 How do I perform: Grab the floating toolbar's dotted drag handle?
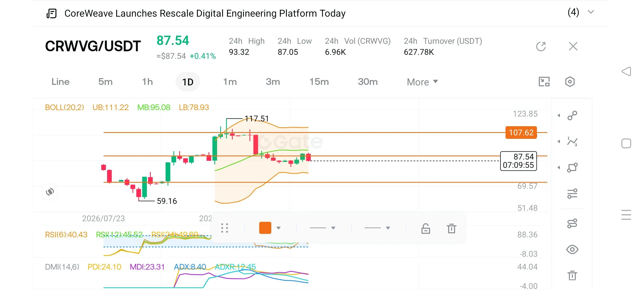[225, 228]
